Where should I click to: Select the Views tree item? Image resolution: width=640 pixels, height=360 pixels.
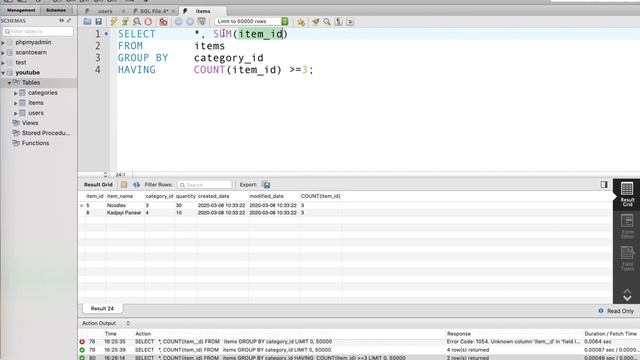pyautogui.click(x=30, y=123)
